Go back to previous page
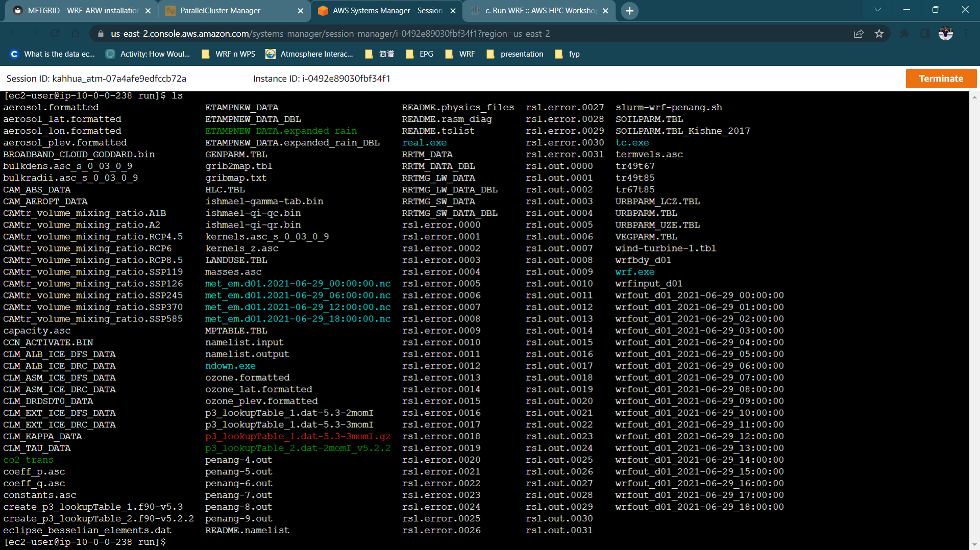Viewport: 980px width, 550px height. [x=14, y=34]
